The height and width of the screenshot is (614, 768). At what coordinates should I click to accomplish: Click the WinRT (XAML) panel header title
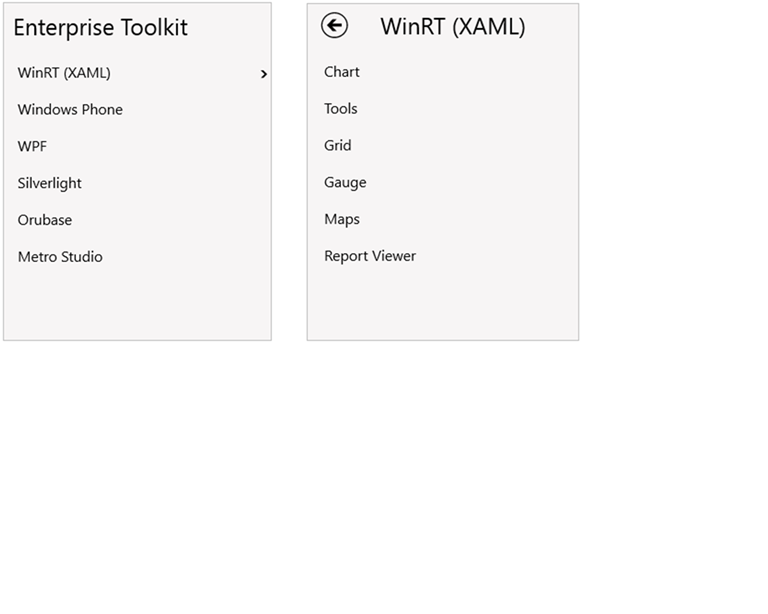452,27
